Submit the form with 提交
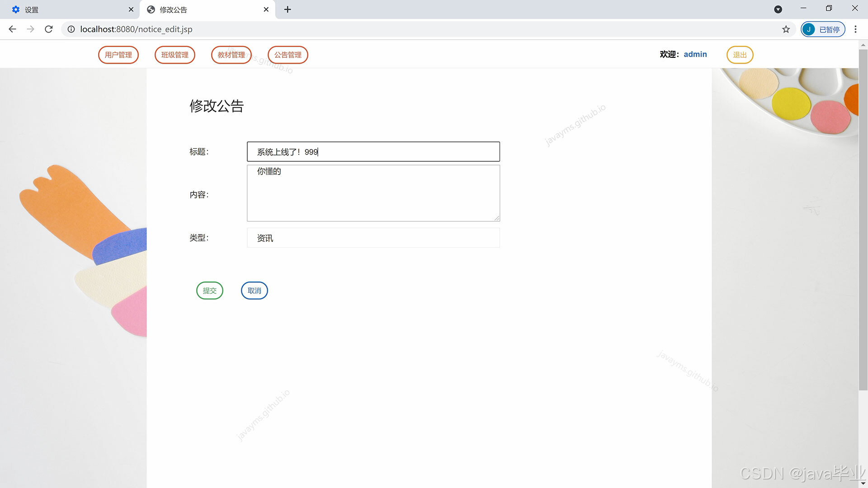The image size is (868, 488). click(x=210, y=291)
